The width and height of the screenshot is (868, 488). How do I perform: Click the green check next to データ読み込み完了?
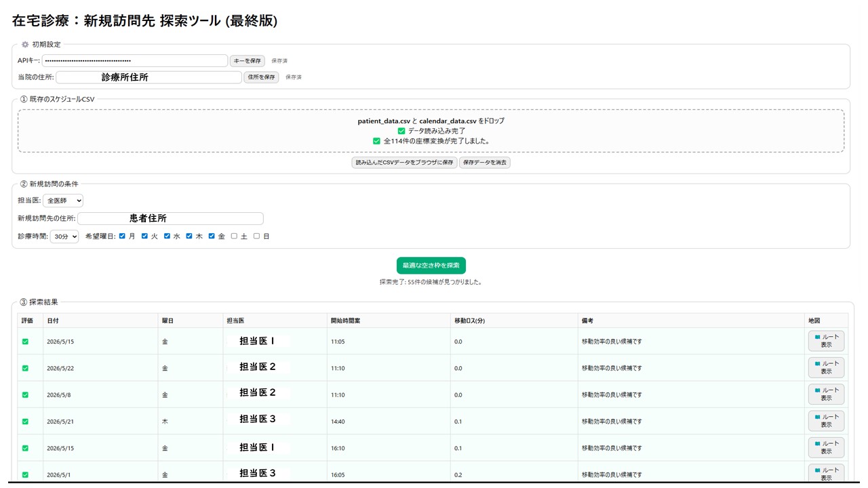401,131
